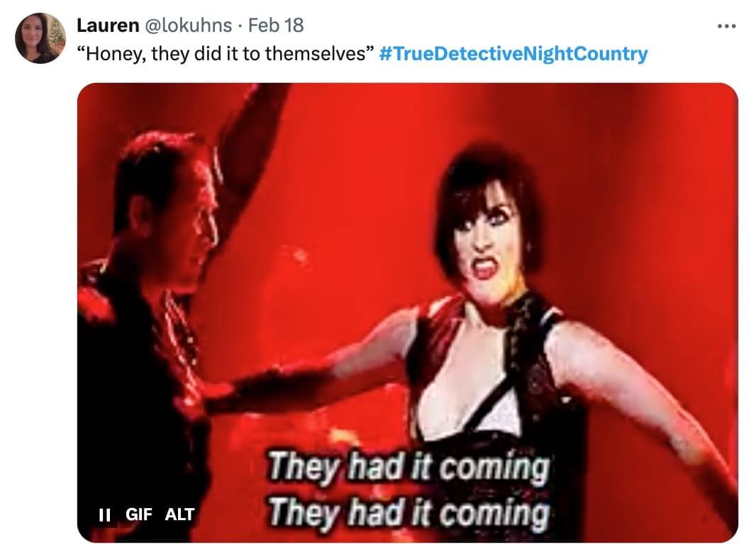Open the tweet text "Honey, they did it to themselves"

226,53
